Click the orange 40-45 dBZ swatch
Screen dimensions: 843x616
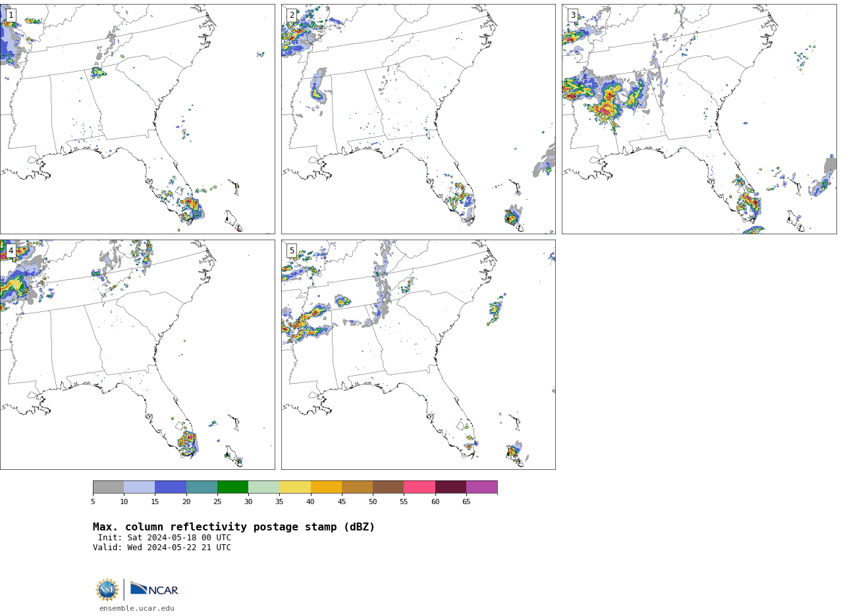pyautogui.click(x=326, y=487)
